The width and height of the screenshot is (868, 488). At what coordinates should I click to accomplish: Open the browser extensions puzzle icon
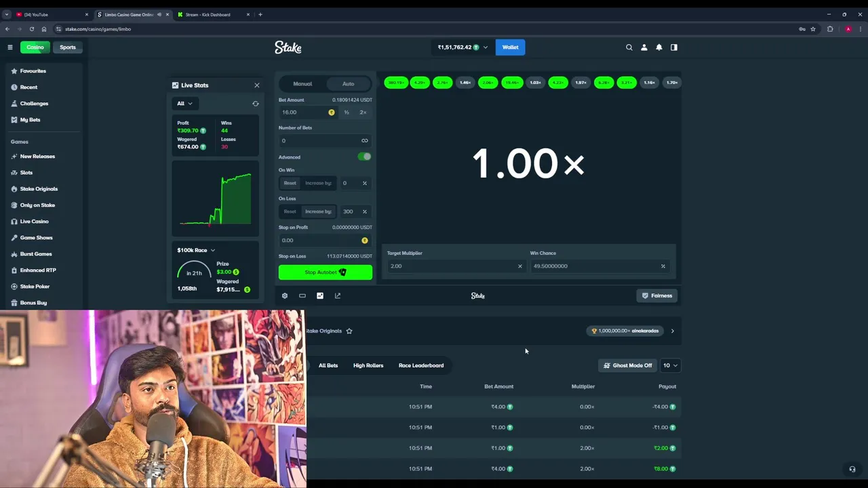point(830,29)
